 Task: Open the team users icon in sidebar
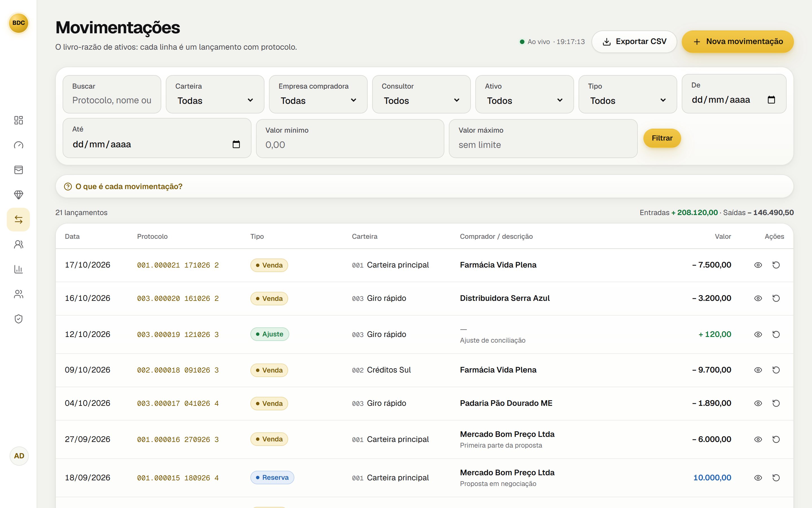[x=18, y=294]
